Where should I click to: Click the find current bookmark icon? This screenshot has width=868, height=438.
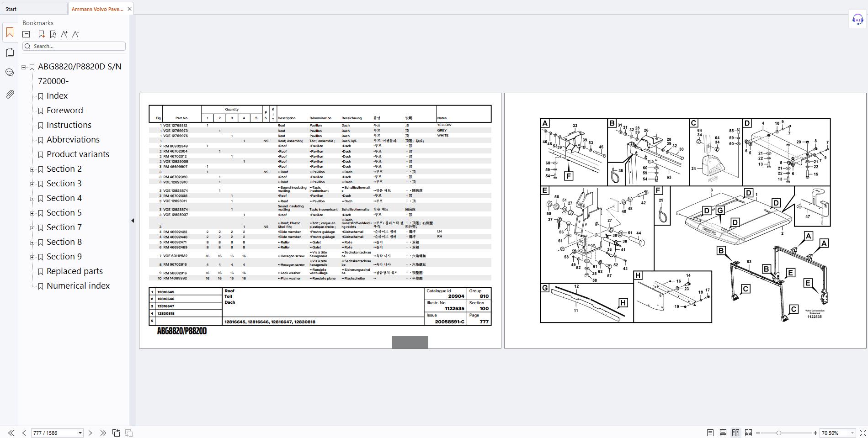click(53, 34)
